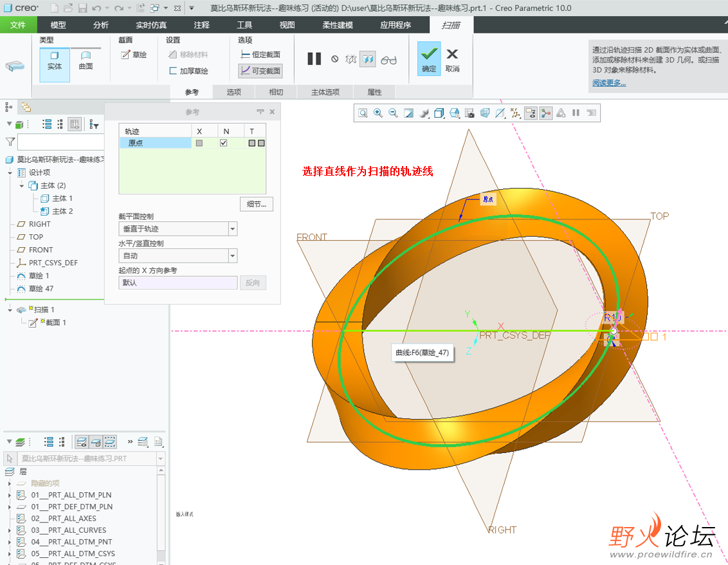The image size is (728, 565).
Task: Pause the sweep feature in the dashboard
Action: (x=314, y=59)
